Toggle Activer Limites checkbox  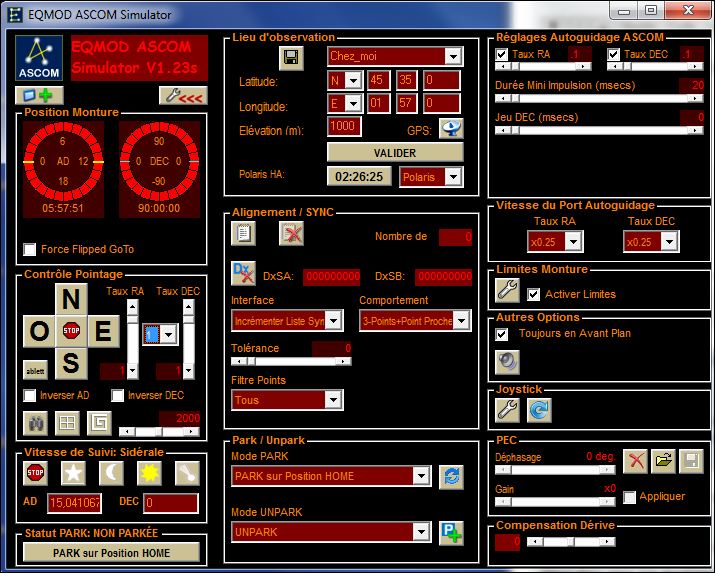pos(534,294)
